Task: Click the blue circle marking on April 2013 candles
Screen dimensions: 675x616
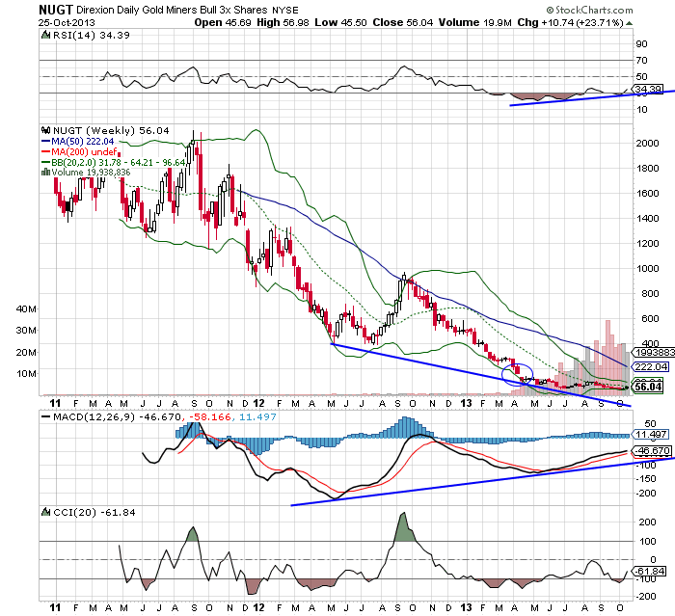Action: (518, 375)
